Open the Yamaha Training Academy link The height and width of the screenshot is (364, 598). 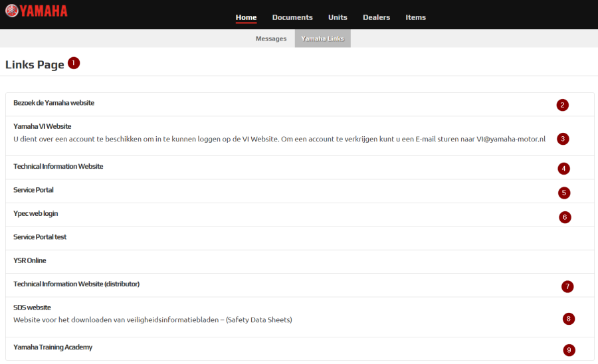pos(53,347)
